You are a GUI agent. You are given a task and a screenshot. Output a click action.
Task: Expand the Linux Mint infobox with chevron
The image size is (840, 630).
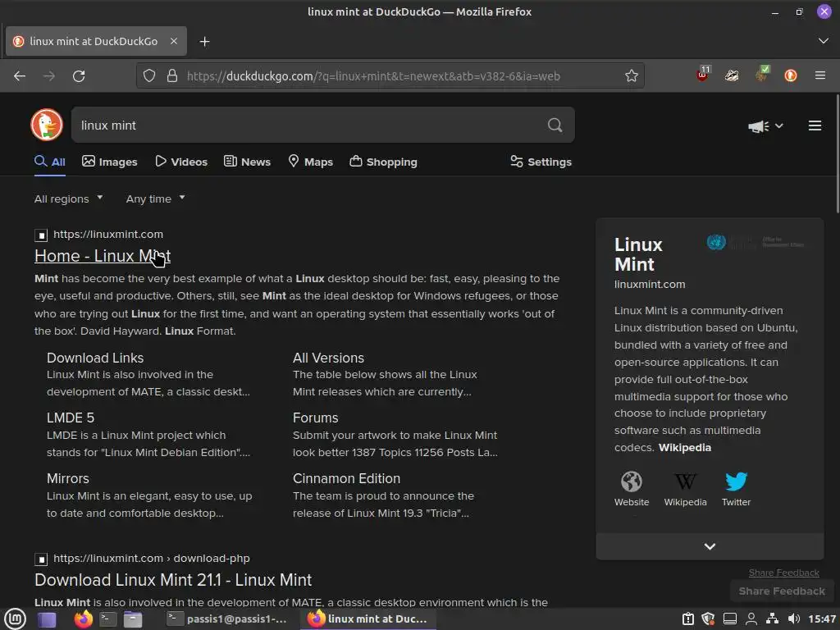710,546
